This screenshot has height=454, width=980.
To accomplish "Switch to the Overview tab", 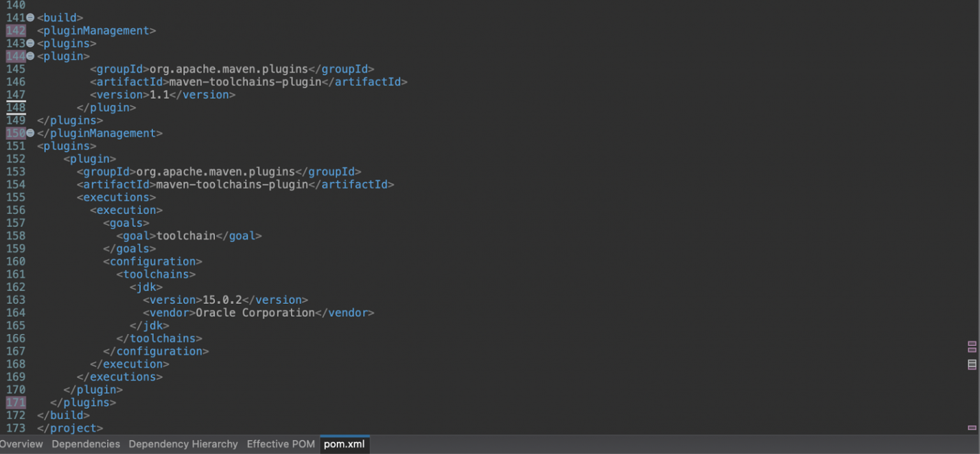I will (x=21, y=444).
